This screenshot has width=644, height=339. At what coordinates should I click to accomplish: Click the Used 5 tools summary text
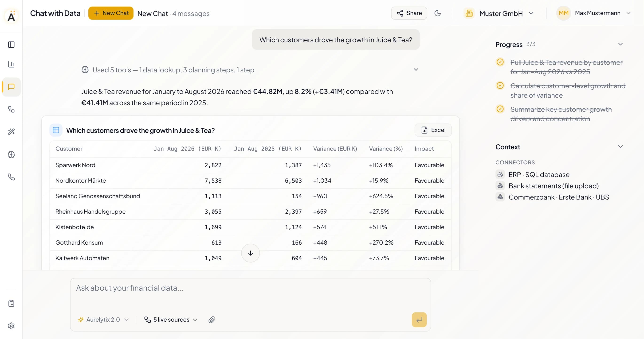coord(173,70)
